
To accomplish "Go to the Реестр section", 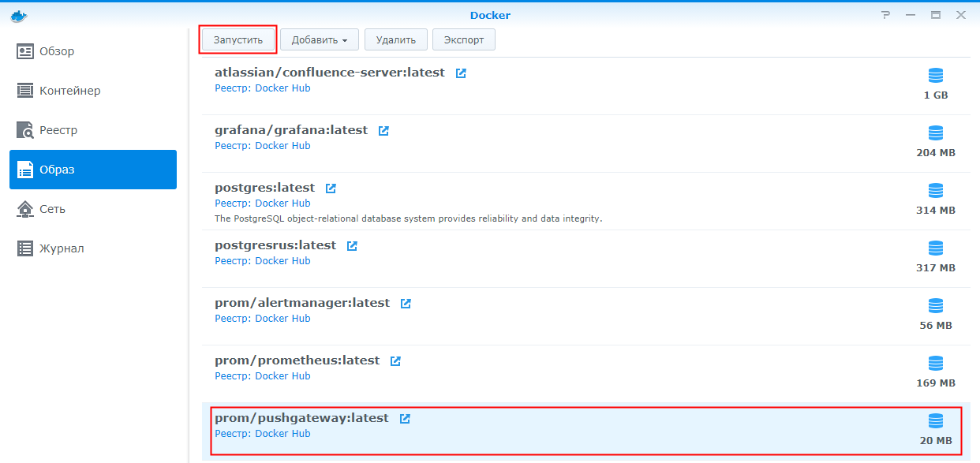I will (x=58, y=130).
